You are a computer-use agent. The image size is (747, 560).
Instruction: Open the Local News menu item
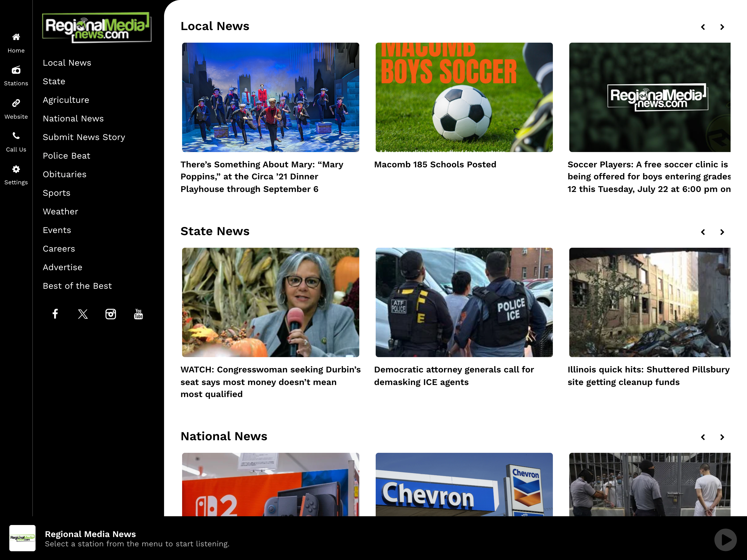tap(67, 63)
